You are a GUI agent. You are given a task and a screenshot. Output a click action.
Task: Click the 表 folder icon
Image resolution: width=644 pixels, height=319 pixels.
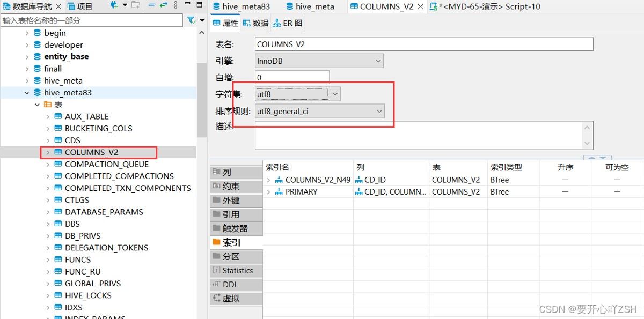pos(48,105)
